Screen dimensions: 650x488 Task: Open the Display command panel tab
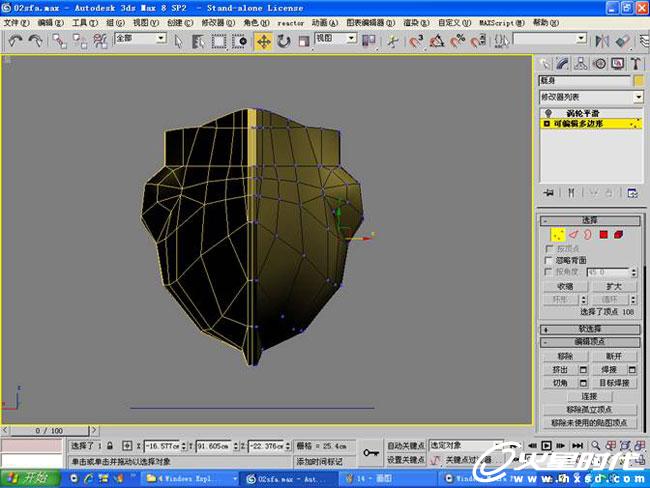(x=618, y=64)
